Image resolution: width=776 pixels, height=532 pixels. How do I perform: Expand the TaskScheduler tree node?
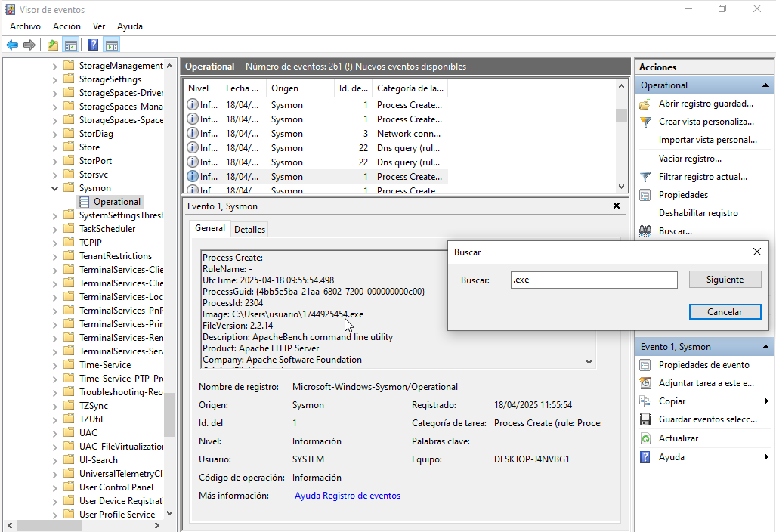[x=54, y=229]
